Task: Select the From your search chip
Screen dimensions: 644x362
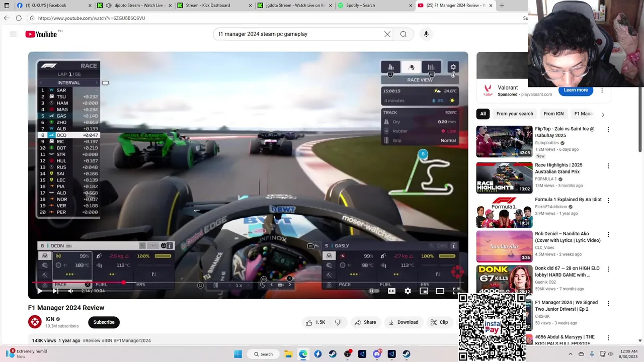Action: tap(515, 114)
